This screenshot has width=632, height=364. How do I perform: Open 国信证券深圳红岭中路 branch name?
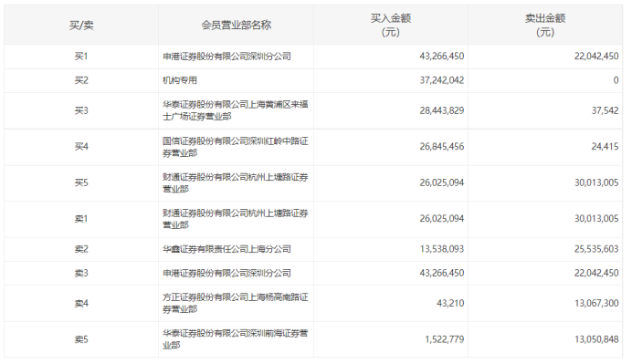point(236,147)
